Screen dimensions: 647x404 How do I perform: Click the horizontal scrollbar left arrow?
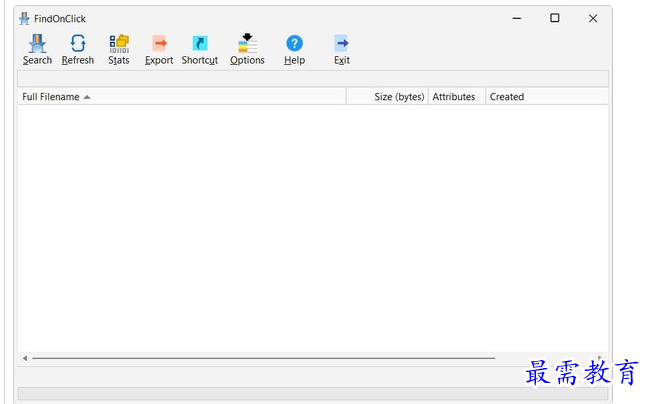[x=25, y=358]
